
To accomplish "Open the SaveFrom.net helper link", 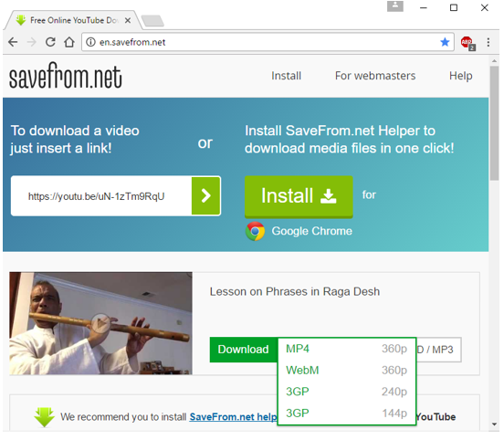I will pos(233,417).
